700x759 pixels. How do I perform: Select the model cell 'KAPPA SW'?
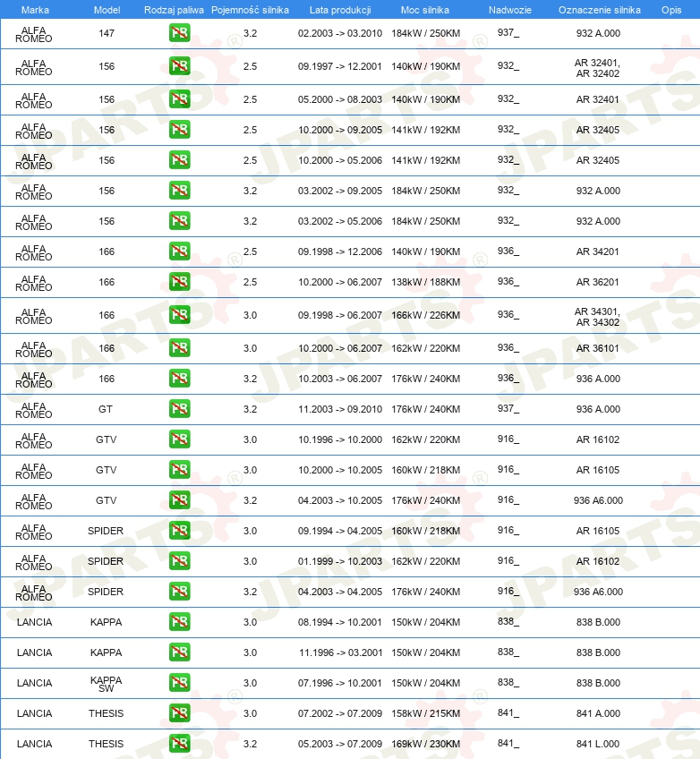click(106, 684)
